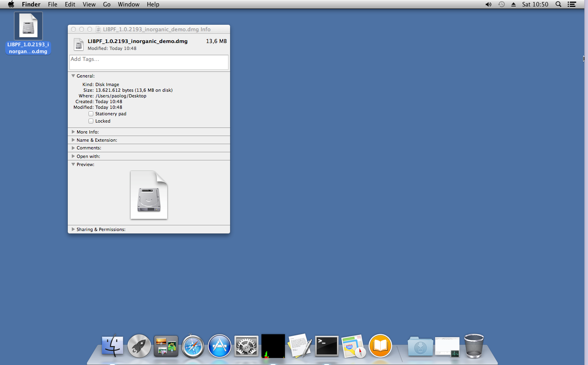Open Safari from the Dock
588x365 pixels.
193,346
